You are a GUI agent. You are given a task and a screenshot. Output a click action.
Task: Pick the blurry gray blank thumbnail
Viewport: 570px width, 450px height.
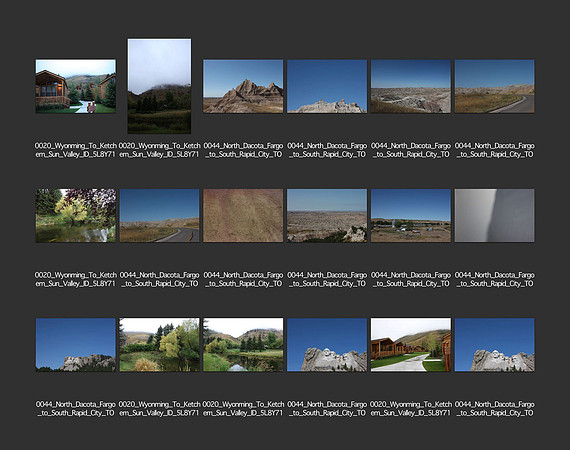(494, 216)
